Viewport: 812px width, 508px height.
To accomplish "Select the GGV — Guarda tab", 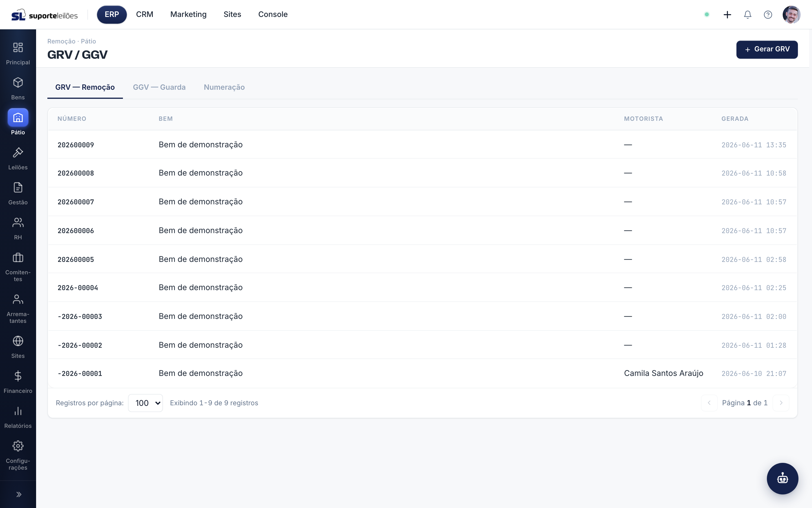I will point(159,87).
